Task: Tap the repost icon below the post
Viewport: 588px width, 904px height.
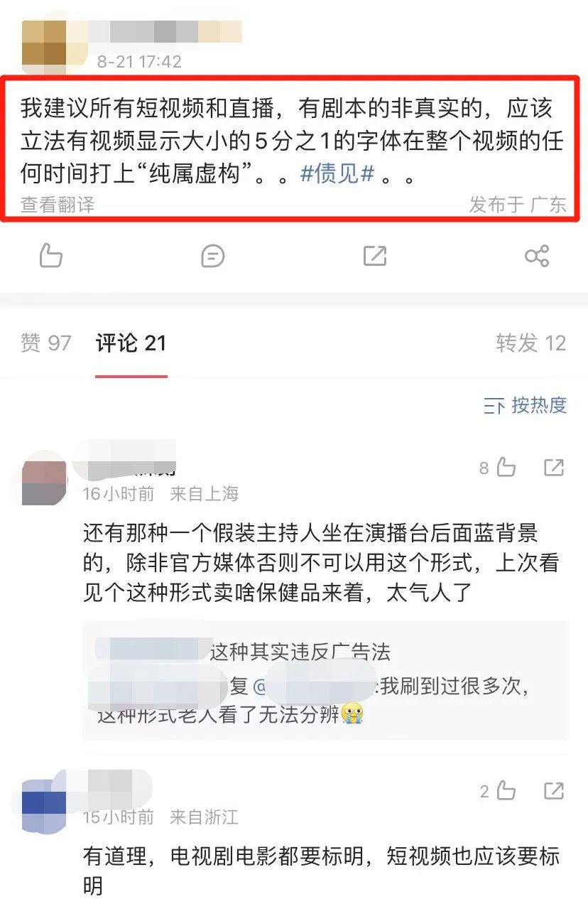Action: (x=374, y=256)
